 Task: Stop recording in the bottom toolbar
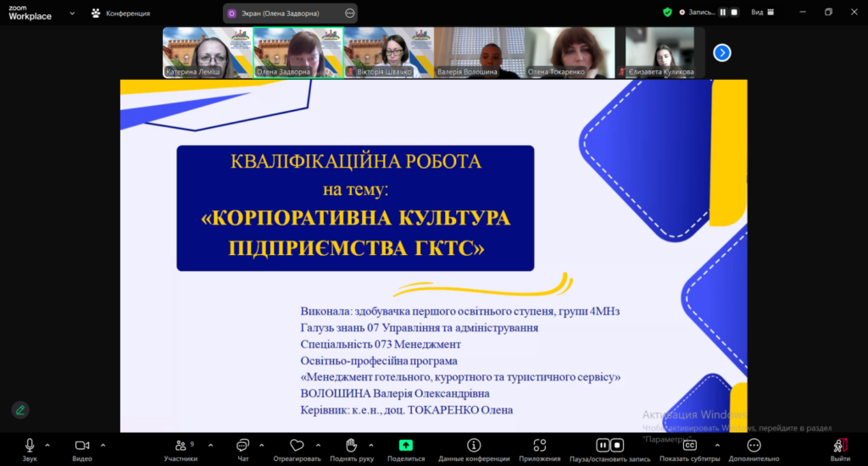[617, 445]
